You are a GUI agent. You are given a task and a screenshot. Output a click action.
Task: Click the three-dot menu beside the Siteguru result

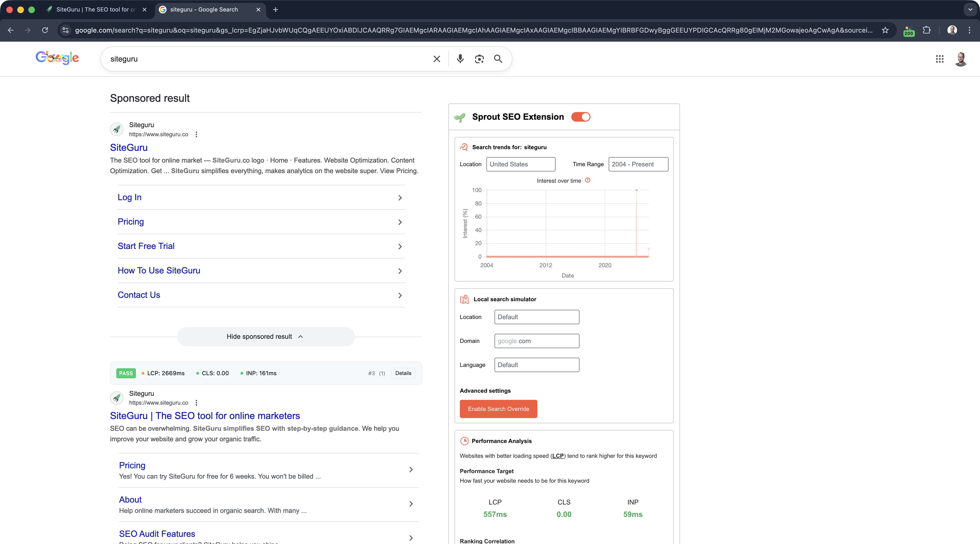point(196,134)
